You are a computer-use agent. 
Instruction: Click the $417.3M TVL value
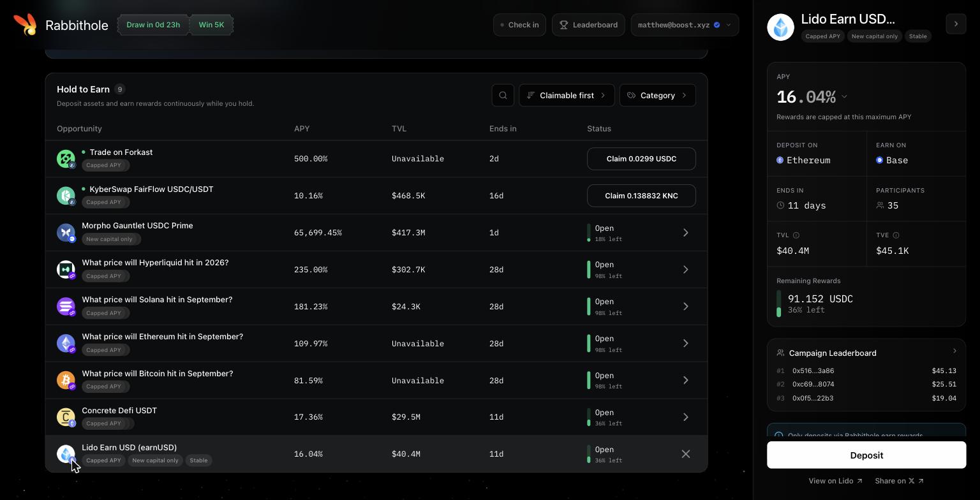[x=408, y=233]
